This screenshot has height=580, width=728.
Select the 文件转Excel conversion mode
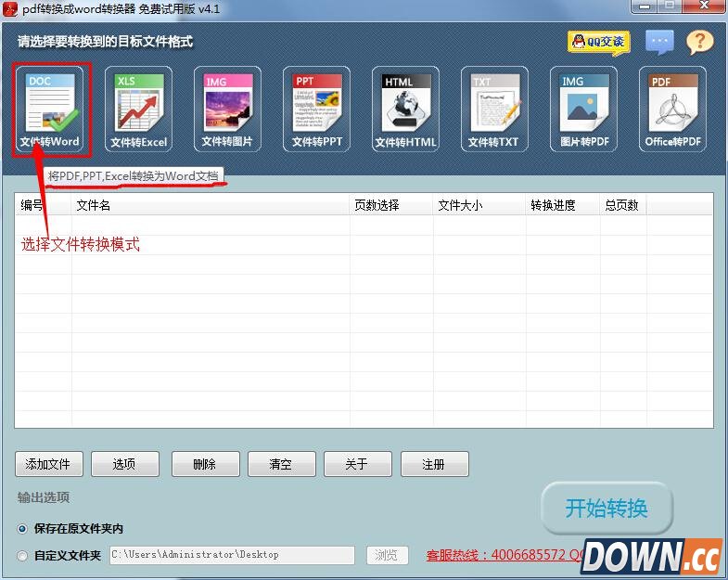(138, 110)
